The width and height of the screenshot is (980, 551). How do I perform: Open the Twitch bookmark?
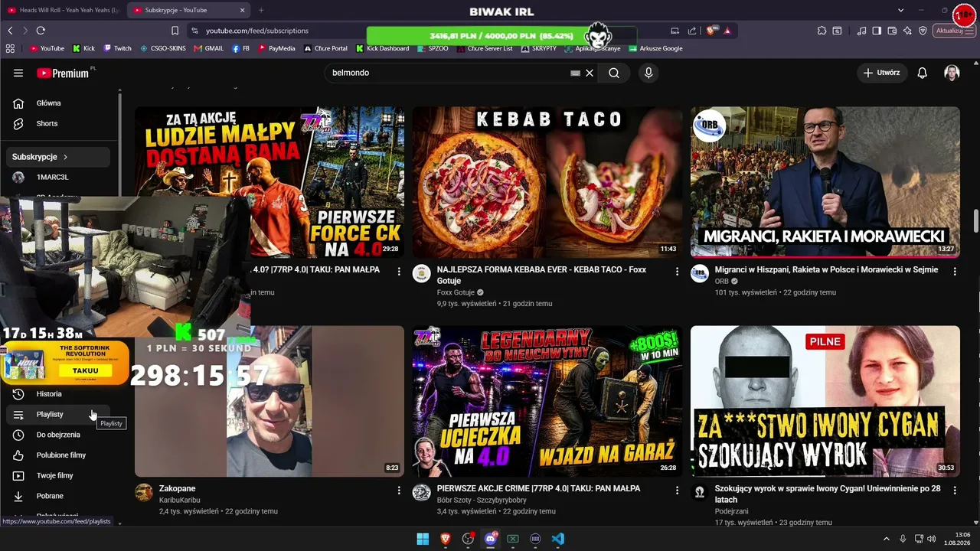(117, 48)
